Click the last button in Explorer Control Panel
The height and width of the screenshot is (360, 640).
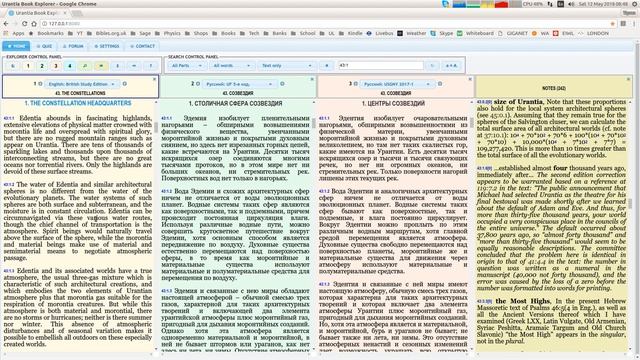150,66
